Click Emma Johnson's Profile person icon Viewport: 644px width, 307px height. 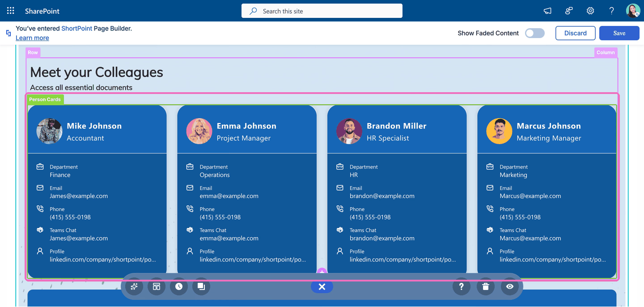coord(190,251)
